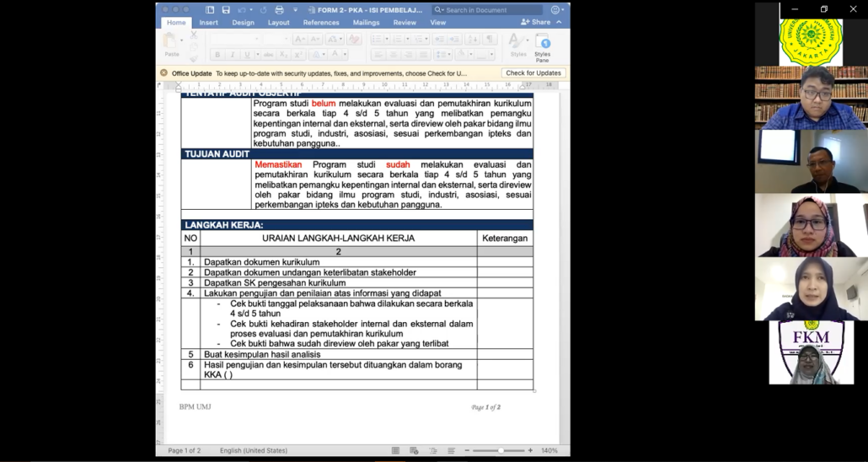Screen dimensions: 868x462
Task: Click the Decrease Font Size icon
Action: click(x=315, y=40)
